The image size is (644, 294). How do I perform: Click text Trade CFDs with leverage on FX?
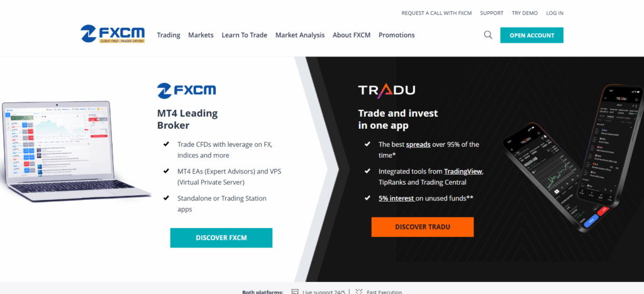[x=225, y=150]
